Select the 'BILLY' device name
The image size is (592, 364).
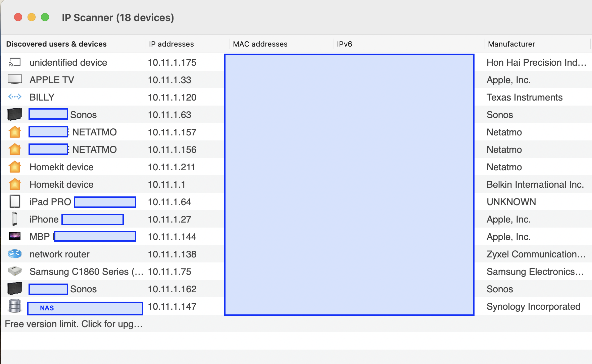42,97
